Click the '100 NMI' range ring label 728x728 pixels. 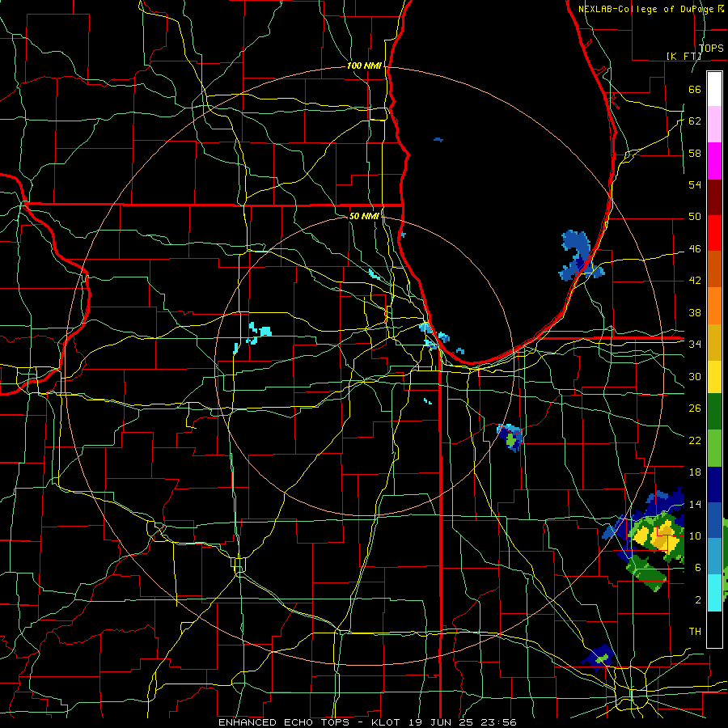[364, 66]
